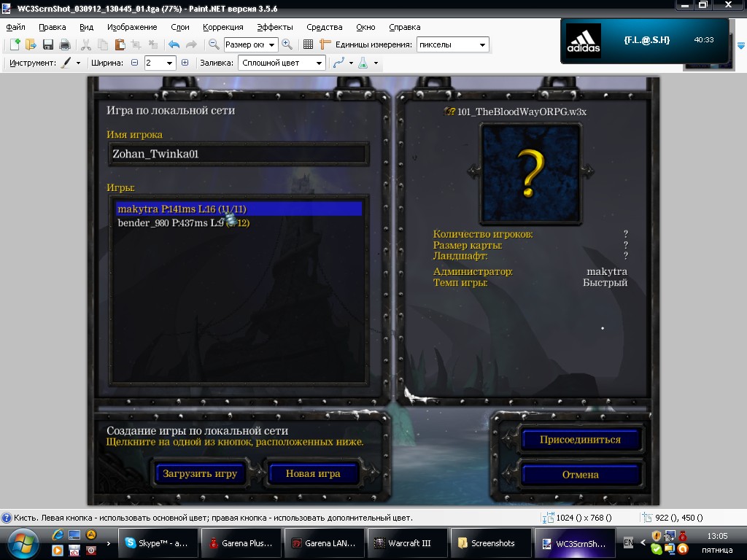The height and width of the screenshot is (560, 747).
Task: Click the image list dropdown arrow beside thumbnail
Action: [741, 46]
